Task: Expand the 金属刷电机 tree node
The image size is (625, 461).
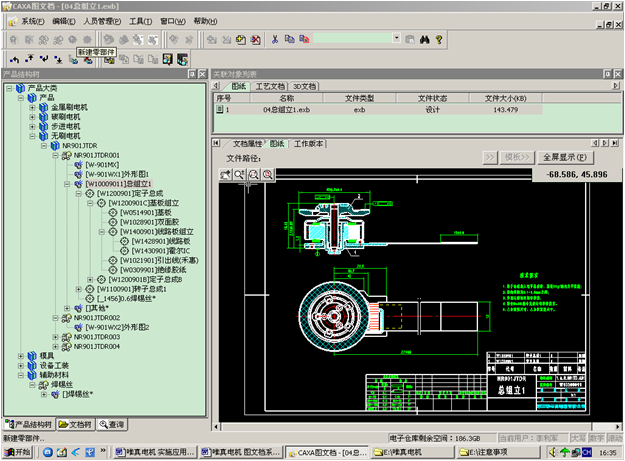Action: [x=33, y=107]
